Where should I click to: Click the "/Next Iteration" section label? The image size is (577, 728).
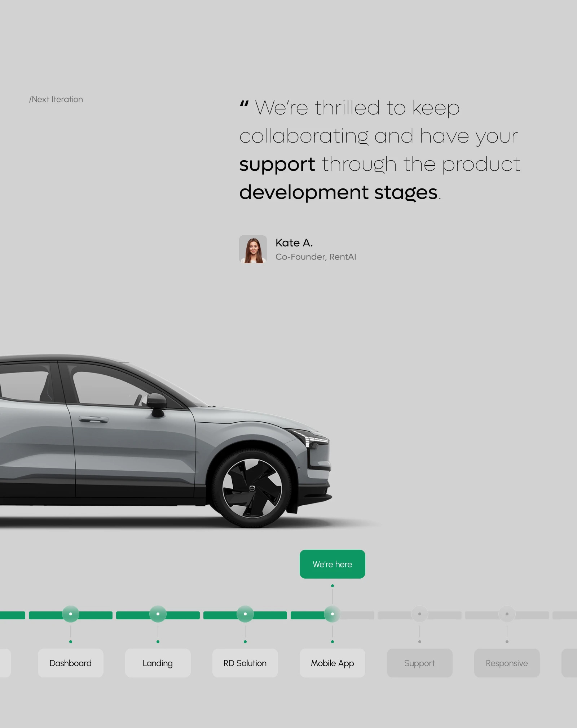(x=56, y=99)
